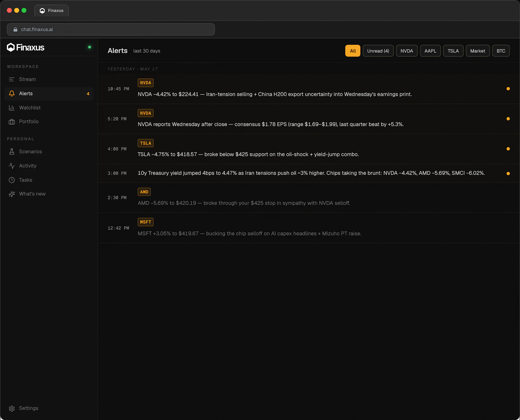The width and height of the screenshot is (520, 420).
Task: Click the Alerts bell icon
Action: coord(12,94)
